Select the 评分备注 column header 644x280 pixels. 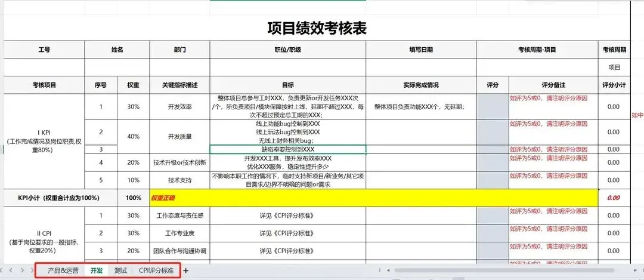click(553, 85)
